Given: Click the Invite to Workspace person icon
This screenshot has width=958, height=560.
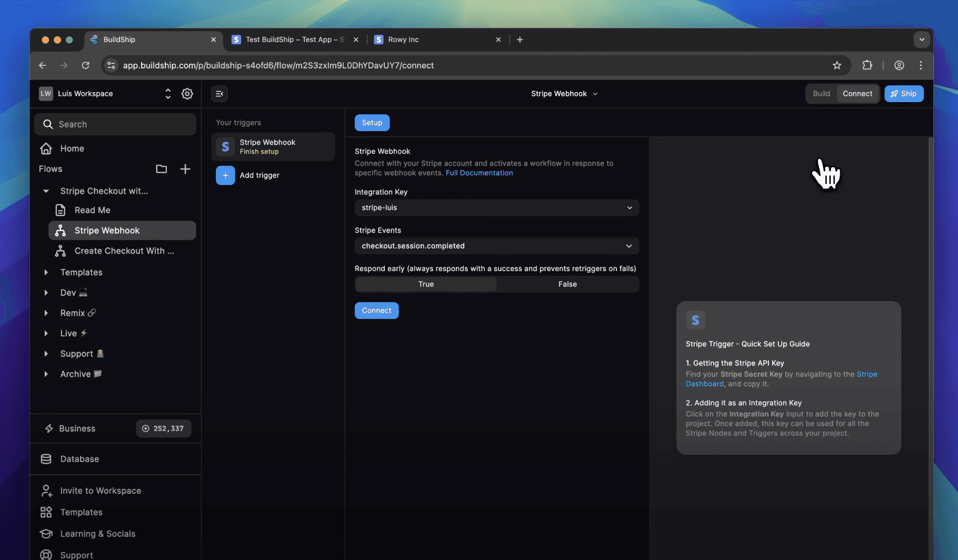Looking at the screenshot, I should [46, 491].
